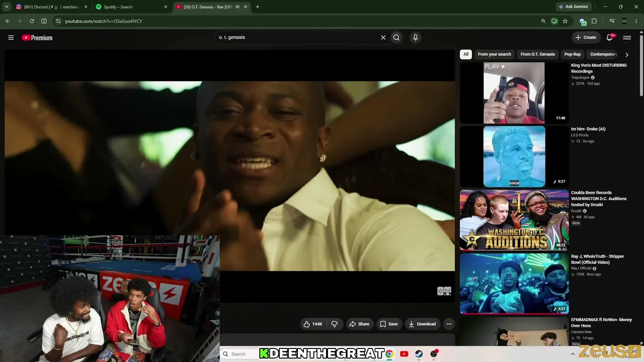This screenshot has width=644, height=362.
Task: Open OBS from the taskbar
Action: (x=434, y=354)
